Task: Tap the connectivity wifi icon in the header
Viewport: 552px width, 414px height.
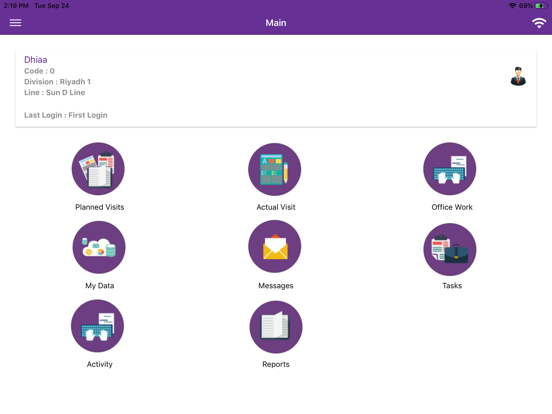Action: coord(539,23)
